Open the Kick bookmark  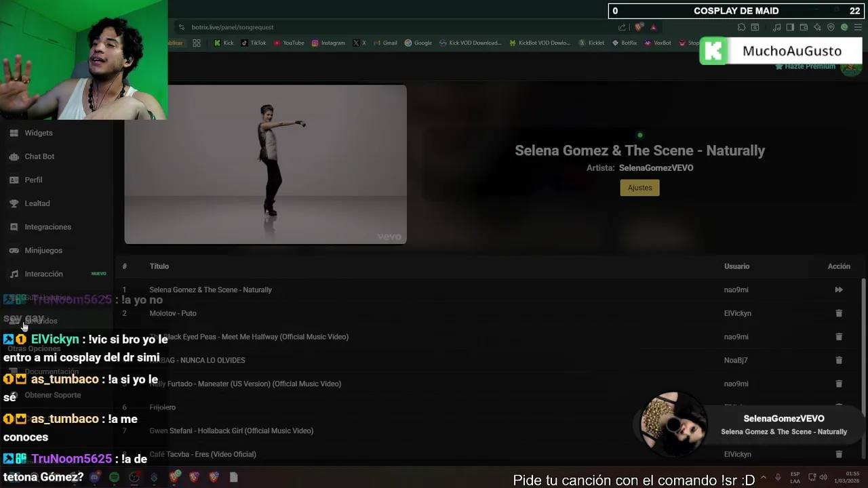pos(223,43)
